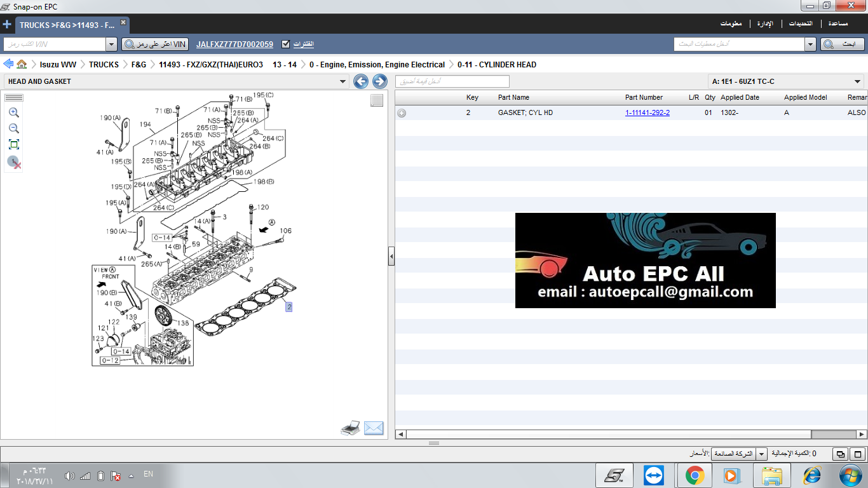
Task: Clear callout selection icon with red X
Action: pyautogui.click(x=14, y=163)
